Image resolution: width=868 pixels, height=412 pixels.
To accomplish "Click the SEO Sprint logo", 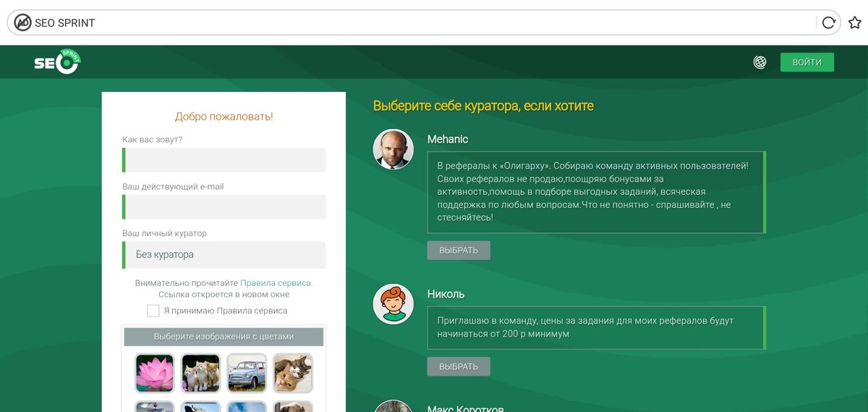I will 57,62.
